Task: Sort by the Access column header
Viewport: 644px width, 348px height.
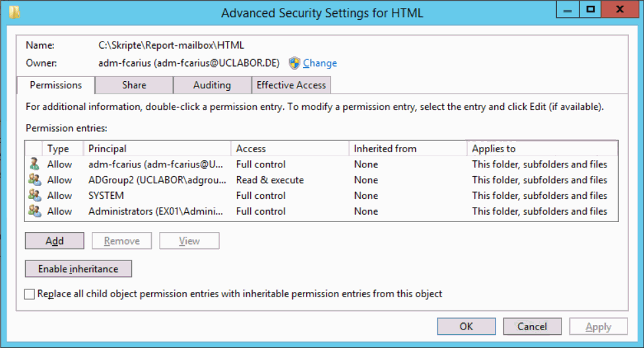Action: coord(290,148)
